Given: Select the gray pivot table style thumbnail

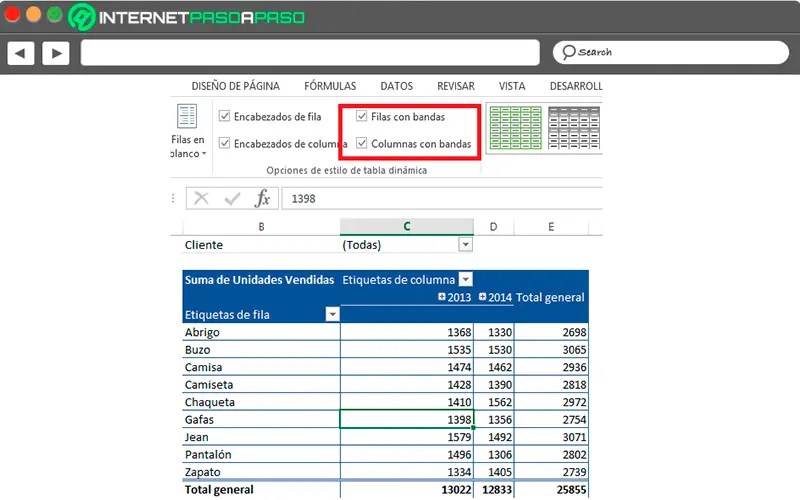Looking at the screenshot, I should tap(574, 128).
